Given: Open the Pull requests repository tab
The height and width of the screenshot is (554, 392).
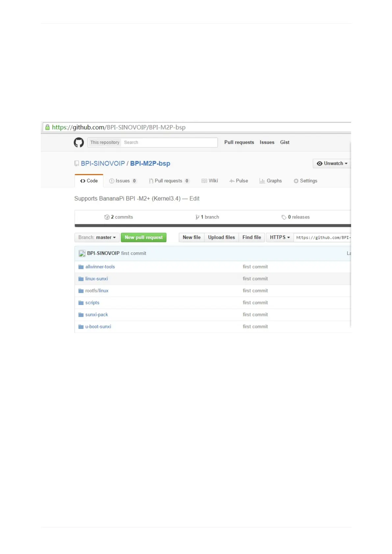Looking at the screenshot, I should point(169,181).
